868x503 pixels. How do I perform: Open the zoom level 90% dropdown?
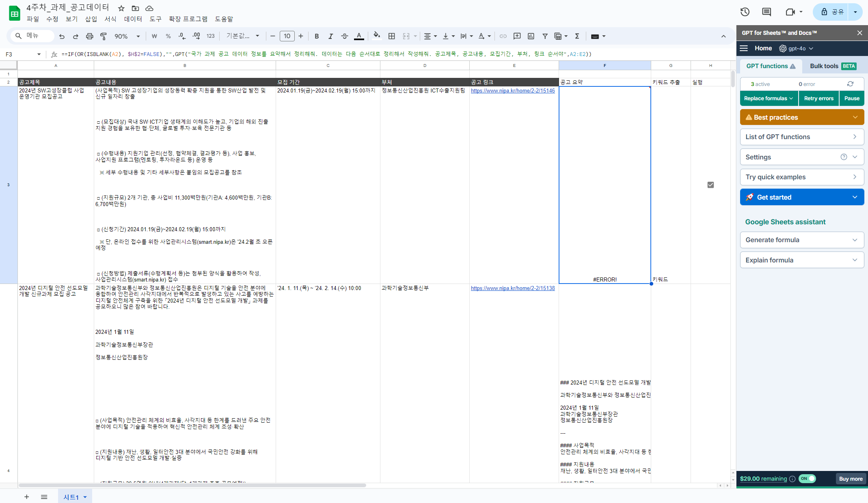(x=127, y=37)
